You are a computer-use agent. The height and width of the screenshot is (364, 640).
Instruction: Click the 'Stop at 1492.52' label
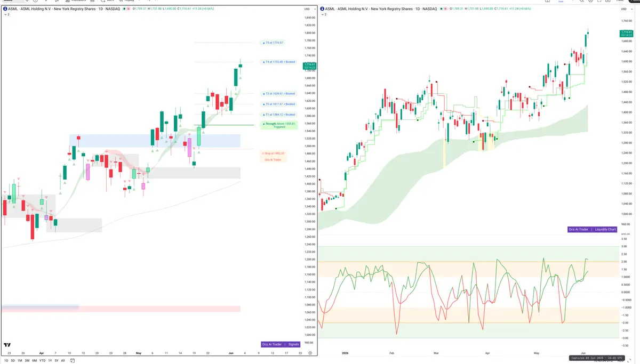(x=273, y=153)
